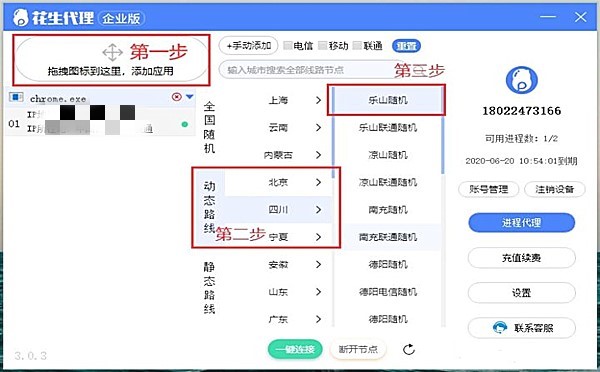
Task: Toggle the 电信 checkbox
Action: pos(288,46)
